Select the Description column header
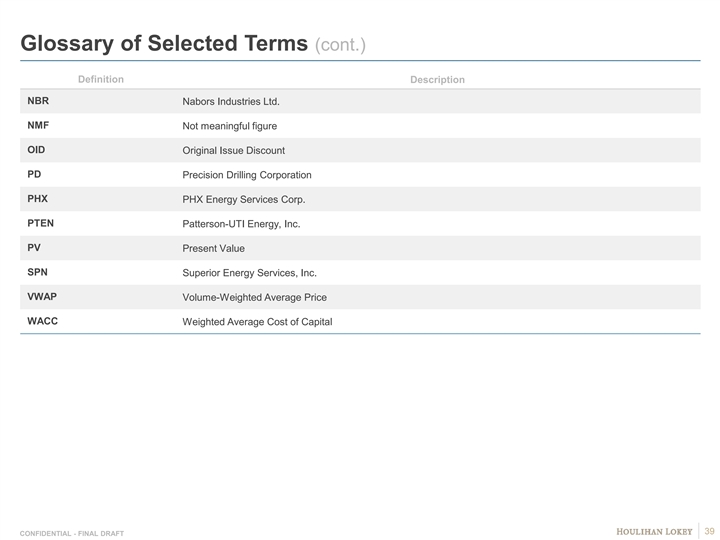 pos(437,79)
